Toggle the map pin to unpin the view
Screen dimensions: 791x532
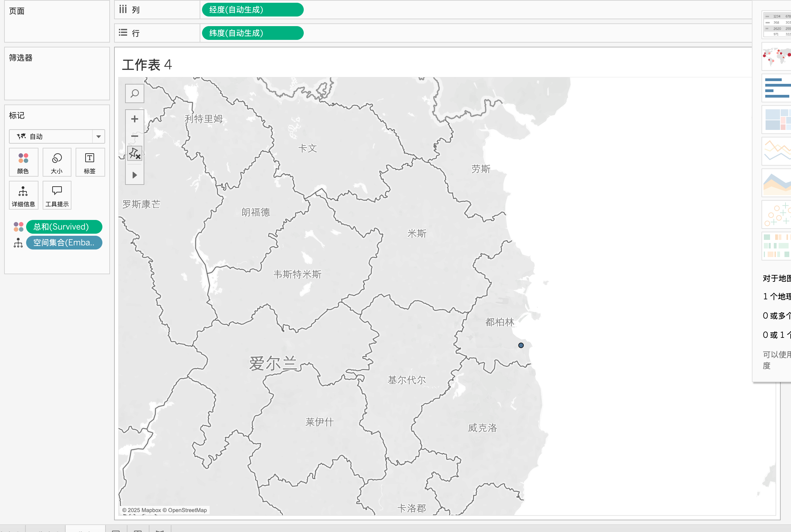[134, 154]
